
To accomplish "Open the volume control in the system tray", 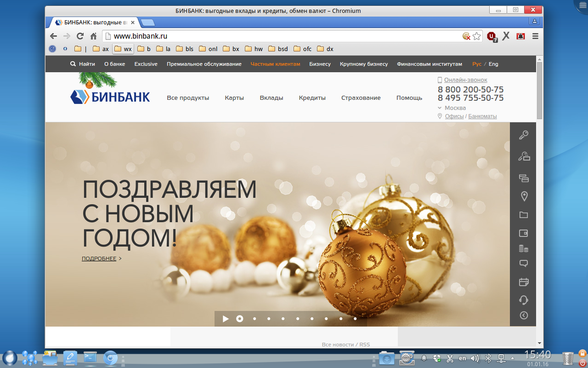I will (x=475, y=358).
